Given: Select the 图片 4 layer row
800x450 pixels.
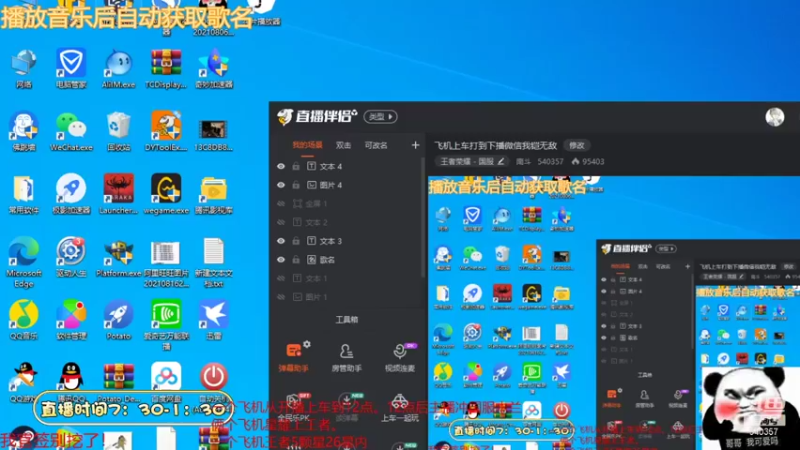Looking at the screenshot, I should [348, 185].
